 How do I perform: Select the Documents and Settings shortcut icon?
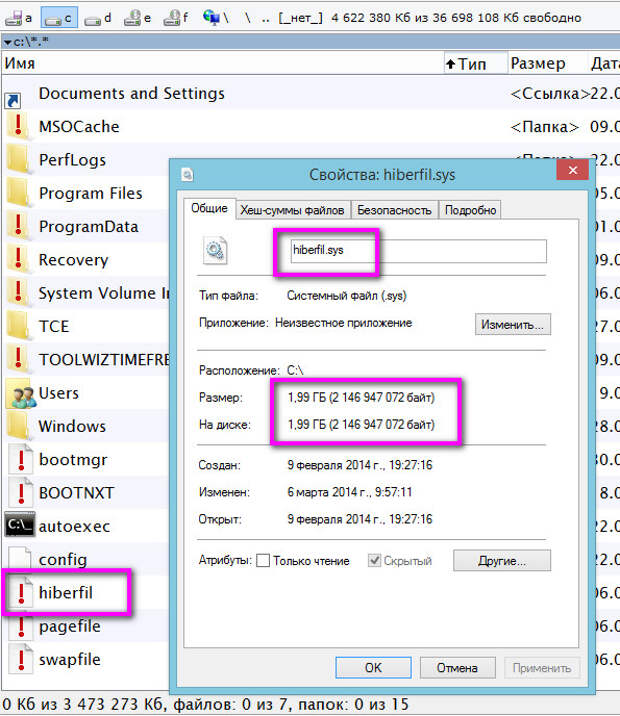[14, 100]
